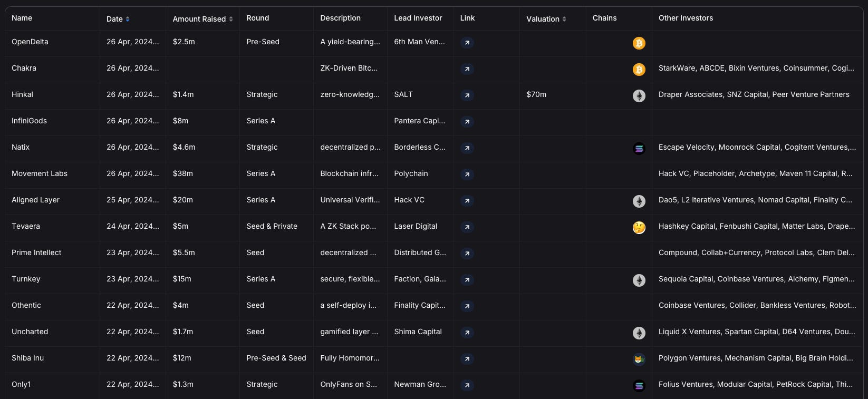Click the Laser Digital lead investor cell
This screenshot has width=868, height=399.
(416, 226)
